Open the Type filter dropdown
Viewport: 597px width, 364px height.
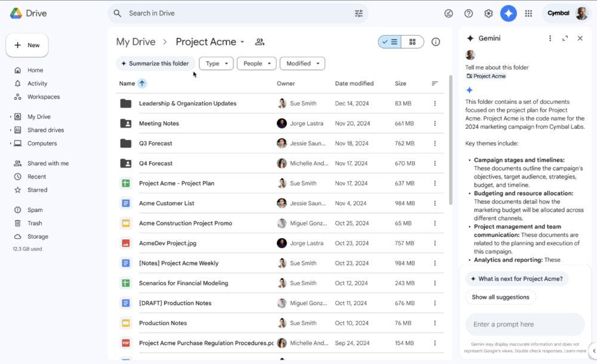coord(216,64)
